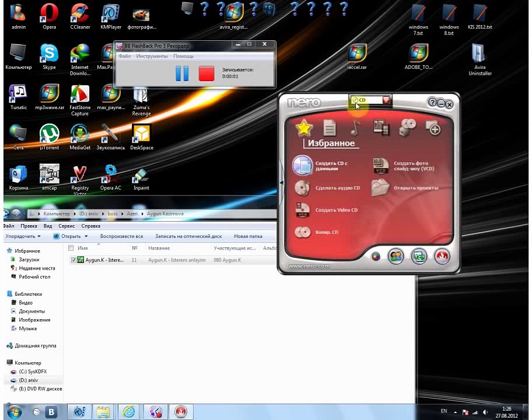Viewport: 532px width, 420px height.
Task: Select Nero Copy and Backup discs icon
Action: (407, 128)
